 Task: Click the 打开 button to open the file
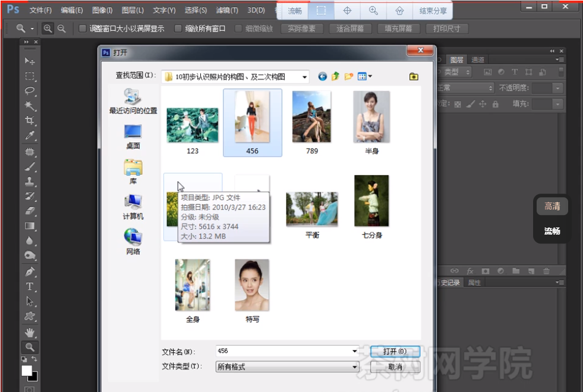point(395,350)
